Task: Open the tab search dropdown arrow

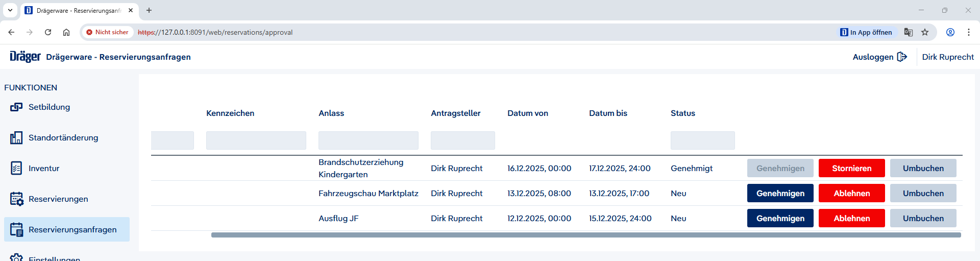Action: [10, 10]
